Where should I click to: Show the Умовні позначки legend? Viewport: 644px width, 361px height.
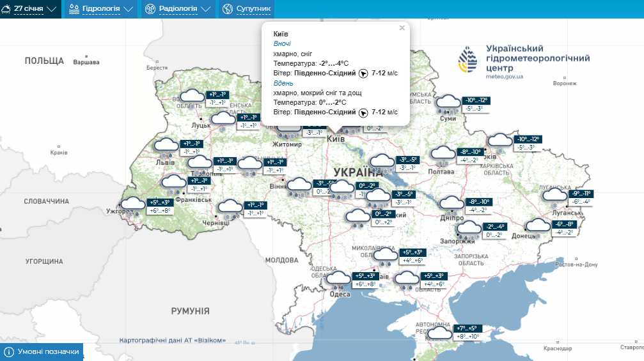[x=42, y=352]
